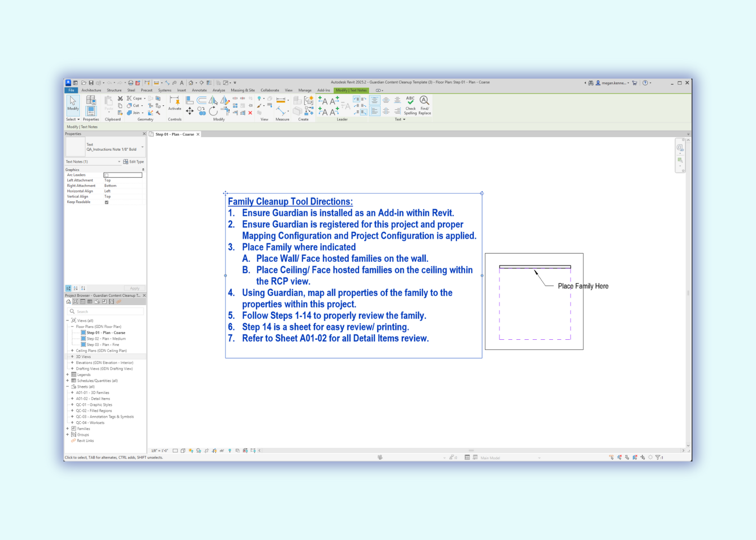This screenshot has height=540, width=756.
Task: Expand the Ceiling Plans node
Action: 72,351
